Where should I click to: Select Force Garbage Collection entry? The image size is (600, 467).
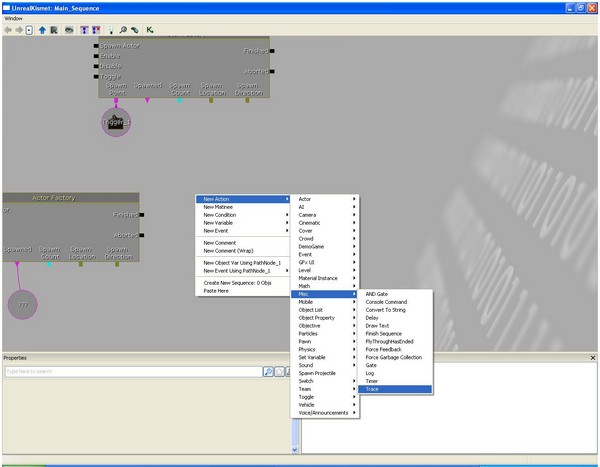[395, 357]
